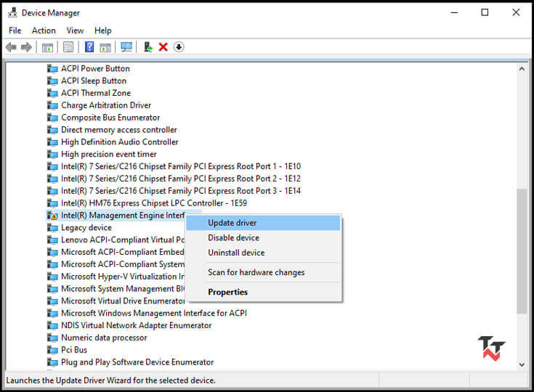Close the Device Manager window

coord(516,12)
